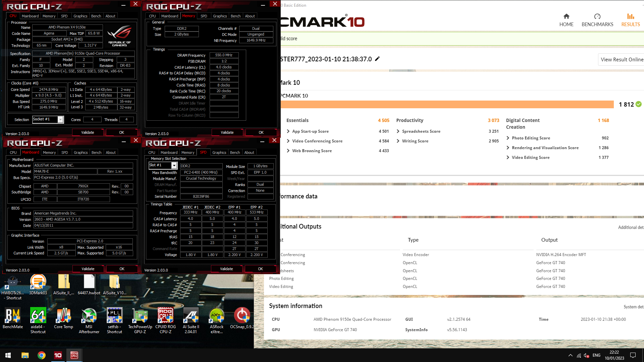
Task: Open the AISuite_II zip archive
Action: 64,285
